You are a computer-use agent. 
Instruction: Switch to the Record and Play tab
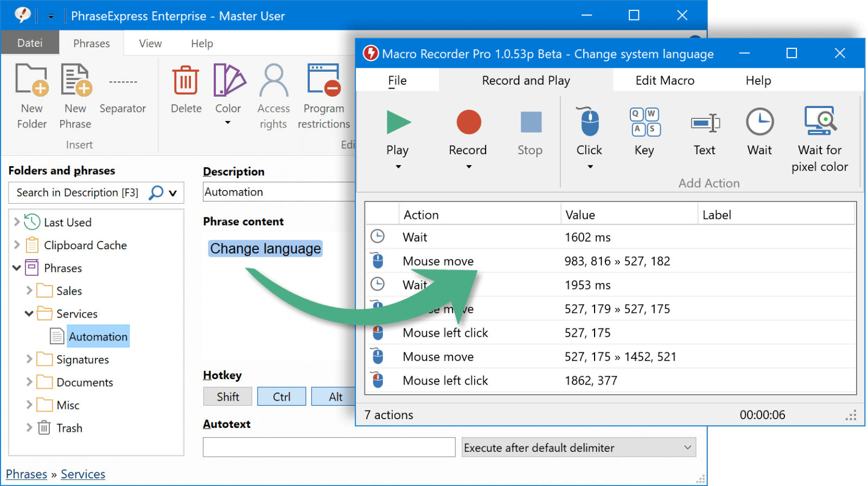tap(526, 80)
